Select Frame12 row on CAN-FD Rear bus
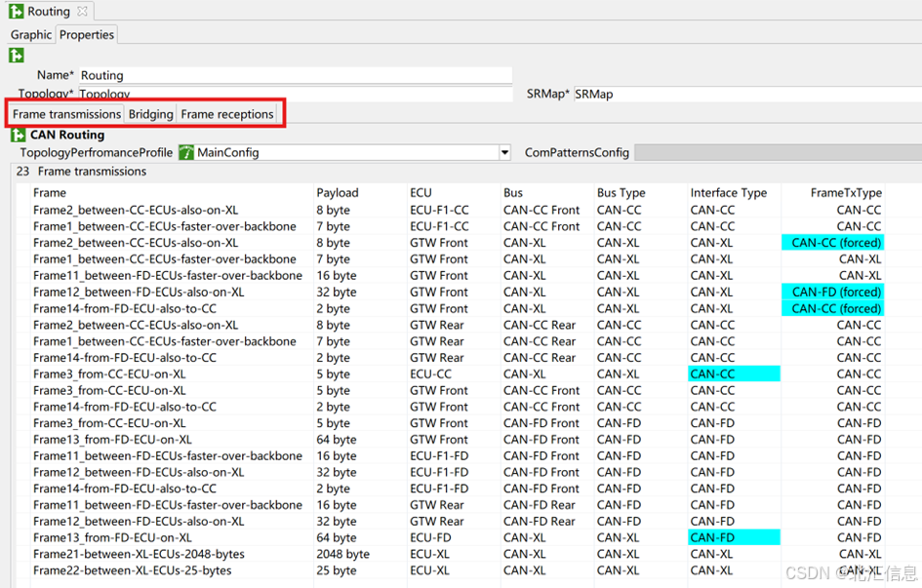Viewport: 922px width, 588px height. point(458,521)
